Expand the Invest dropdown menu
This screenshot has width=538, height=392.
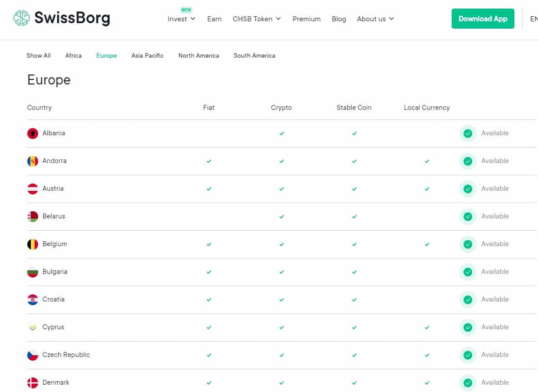click(181, 19)
